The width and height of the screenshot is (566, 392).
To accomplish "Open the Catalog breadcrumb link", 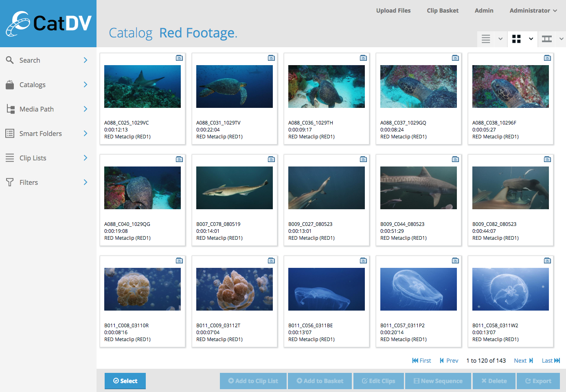I will pos(131,33).
